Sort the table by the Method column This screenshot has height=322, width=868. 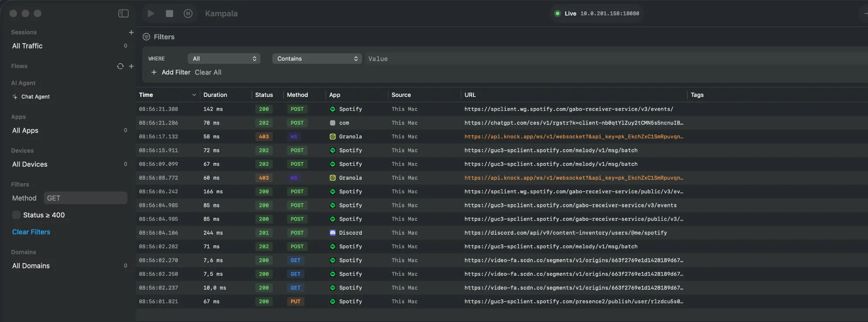pyautogui.click(x=298, y=95)
